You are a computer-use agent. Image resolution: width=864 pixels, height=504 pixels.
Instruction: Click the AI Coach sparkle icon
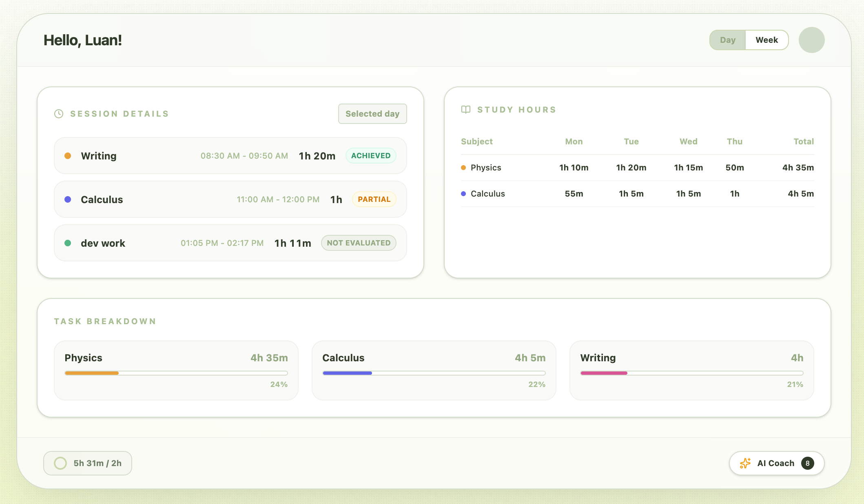coord(745,463)
